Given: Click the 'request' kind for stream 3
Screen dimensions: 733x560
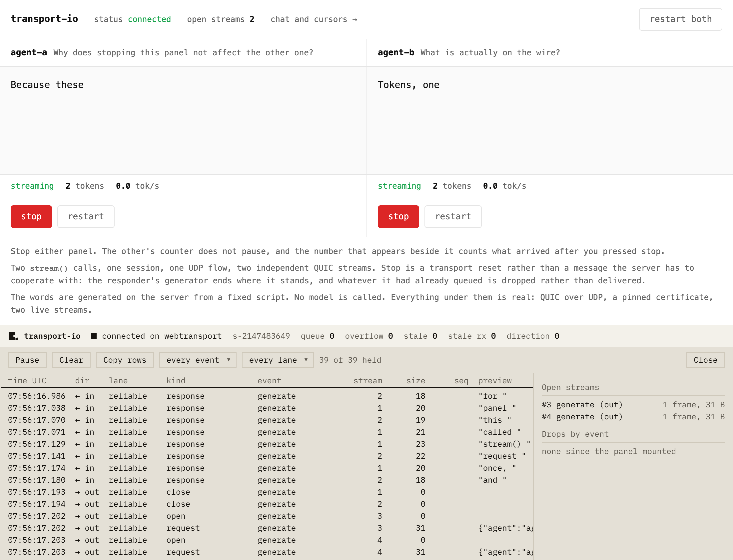Looking at the screenshot, I should 183,528.
